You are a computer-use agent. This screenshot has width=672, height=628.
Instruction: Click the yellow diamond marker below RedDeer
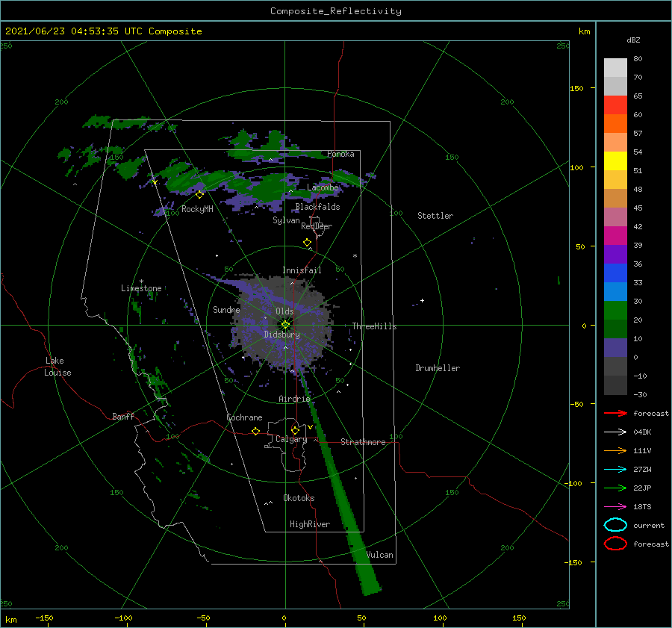(307, 243)
